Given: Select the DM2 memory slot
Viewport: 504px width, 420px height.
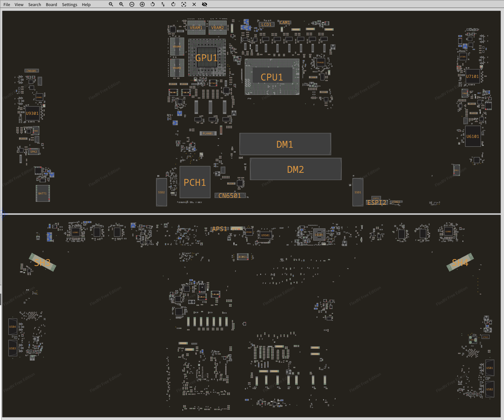Looking at the screenshot, I should click(x=295, y=169).
